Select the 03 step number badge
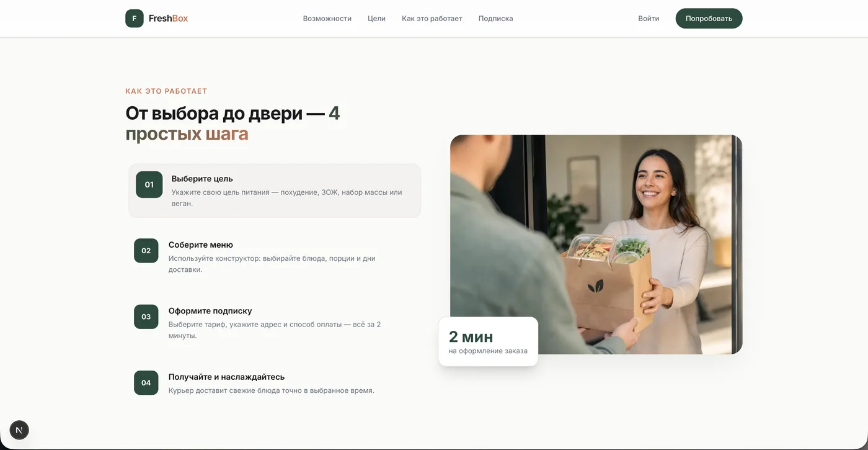 (146, 317)
